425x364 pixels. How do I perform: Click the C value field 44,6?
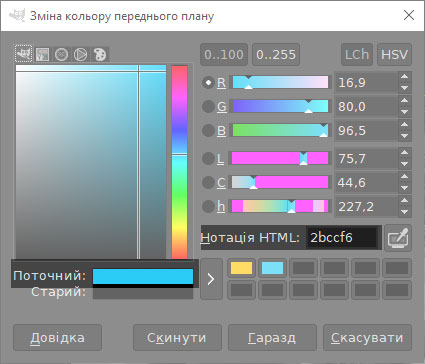(x=367, y=182)
